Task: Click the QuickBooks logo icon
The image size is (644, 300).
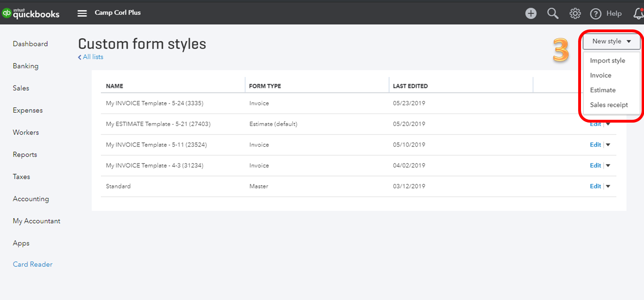Action: point(7,13)
